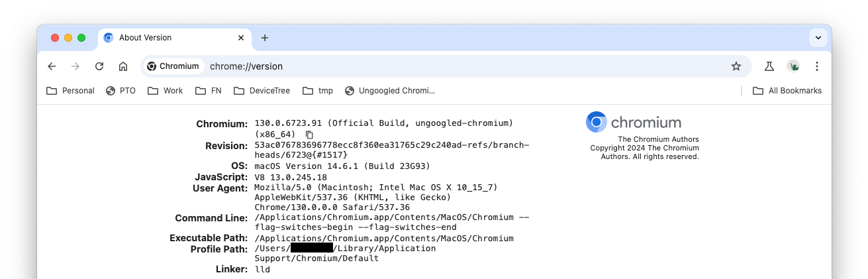Screen dimensions: 868x279
Task: Open a new tab with plus button
Action: pos(265,38)
